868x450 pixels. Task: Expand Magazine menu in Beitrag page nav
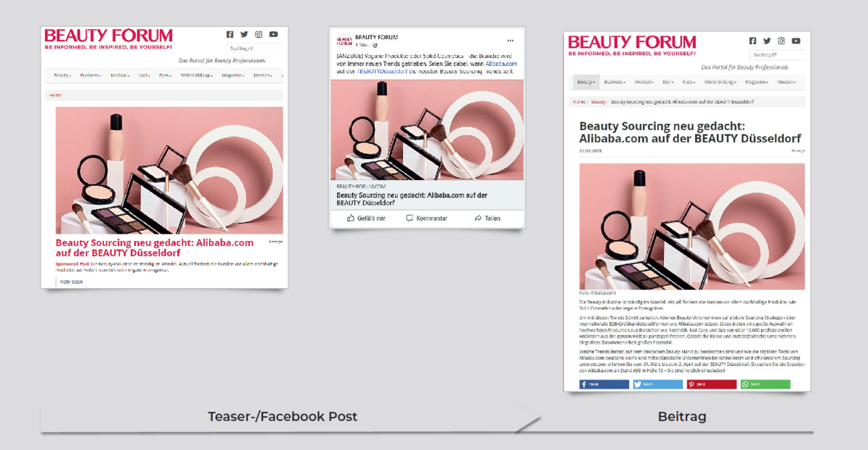tap(757, 82)
